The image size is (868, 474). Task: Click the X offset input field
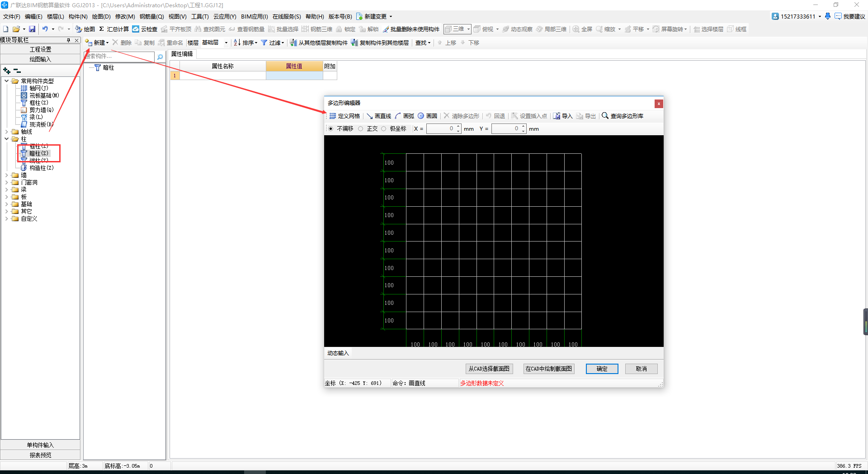tap(441, 129)
